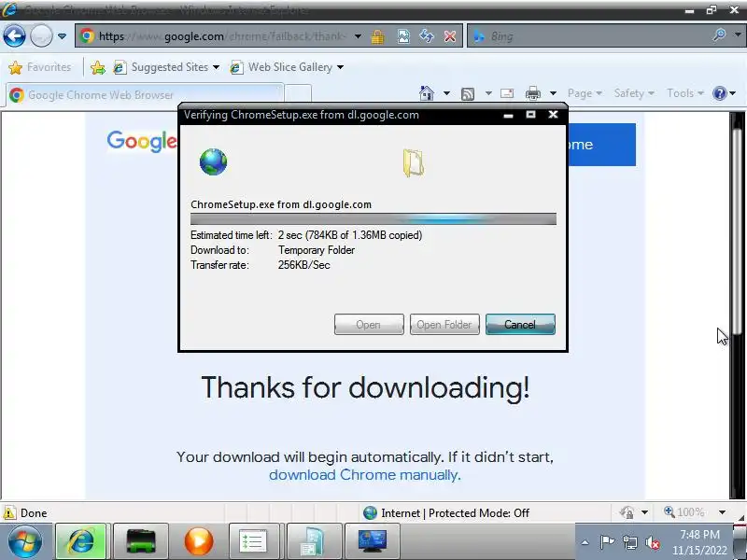Open the Page menu
The width and height of the screenshot is (747, 560).
[585, 93]
